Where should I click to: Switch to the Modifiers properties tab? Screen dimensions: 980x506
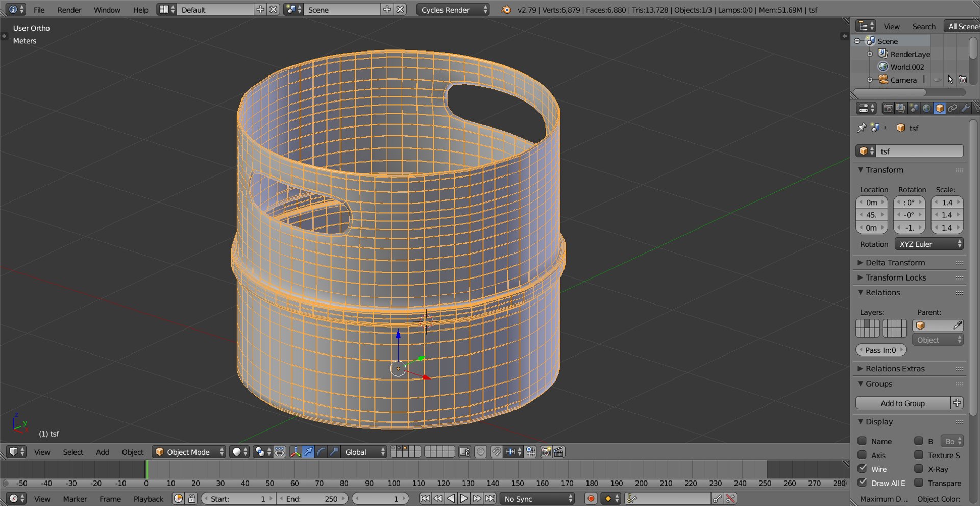point(965,108)
